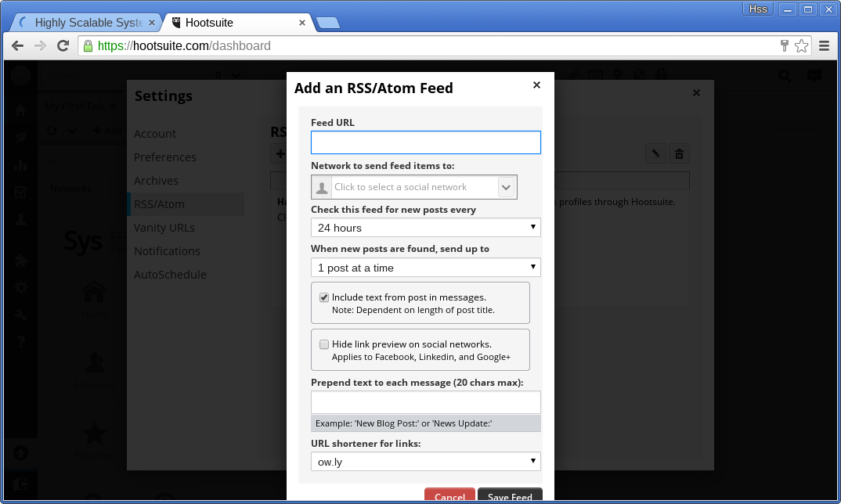Viewport: 841px width, 504px height.
Task: Switch to Highly Scalable Systems browser tab
Action: [88, 23]
